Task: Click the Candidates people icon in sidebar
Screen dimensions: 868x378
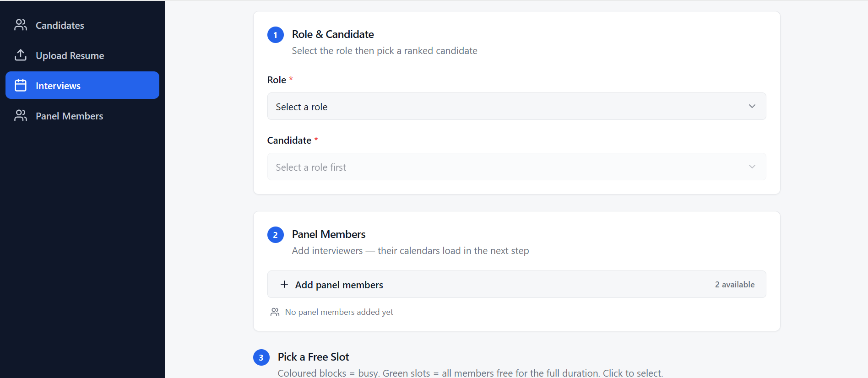Action: 21,25
